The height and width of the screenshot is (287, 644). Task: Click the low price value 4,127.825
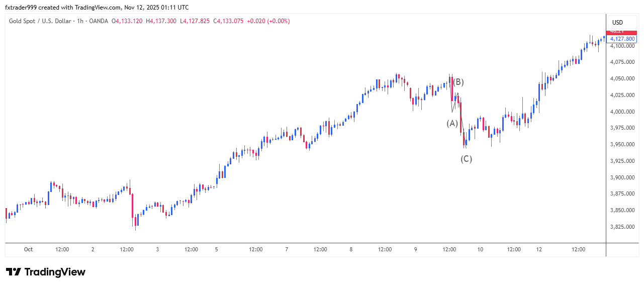click(195, 21)
